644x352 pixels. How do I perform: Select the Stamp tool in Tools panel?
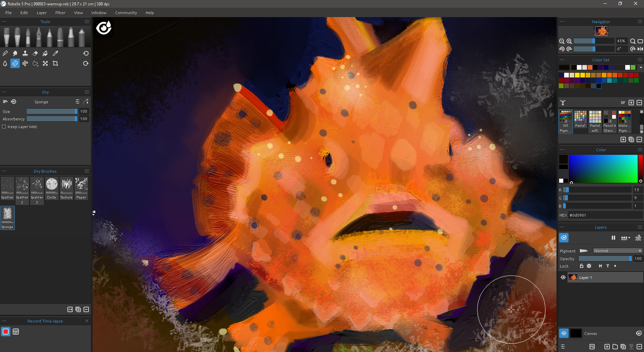click(25, 53)
